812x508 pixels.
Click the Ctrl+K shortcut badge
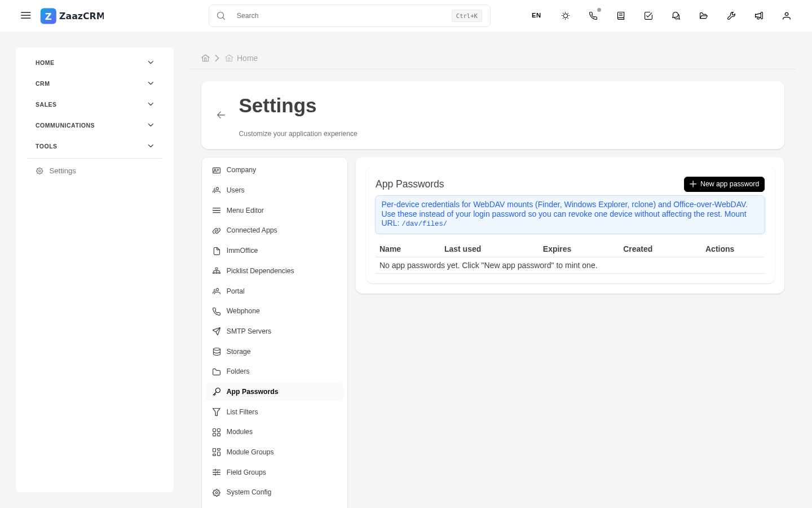pyautogui.click(x=467, y=16)
